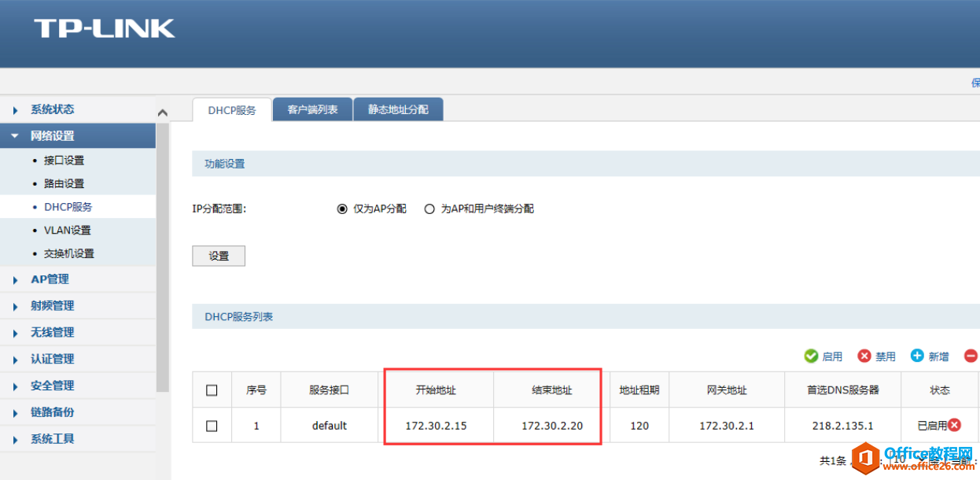Select the 仅为AP分配 radio button
Viewport: 980px width, 480px height.
342,209
